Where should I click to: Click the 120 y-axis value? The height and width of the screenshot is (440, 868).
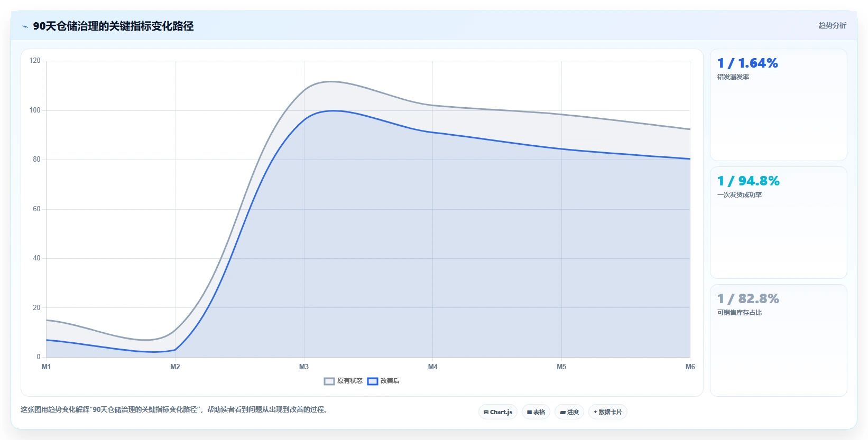click(x=35, y=61)
